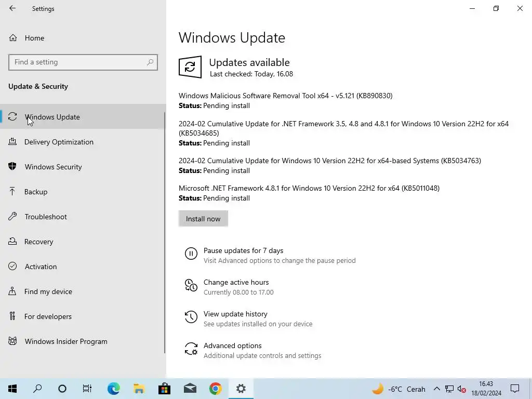Viewport: 532px width, 399px height.
Task: Click Pause updates for 7 days
Action: click(x=243, y=250)
